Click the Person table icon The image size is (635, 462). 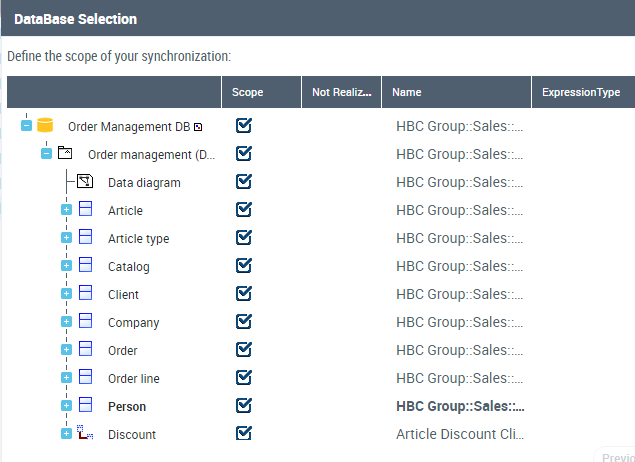85,406
